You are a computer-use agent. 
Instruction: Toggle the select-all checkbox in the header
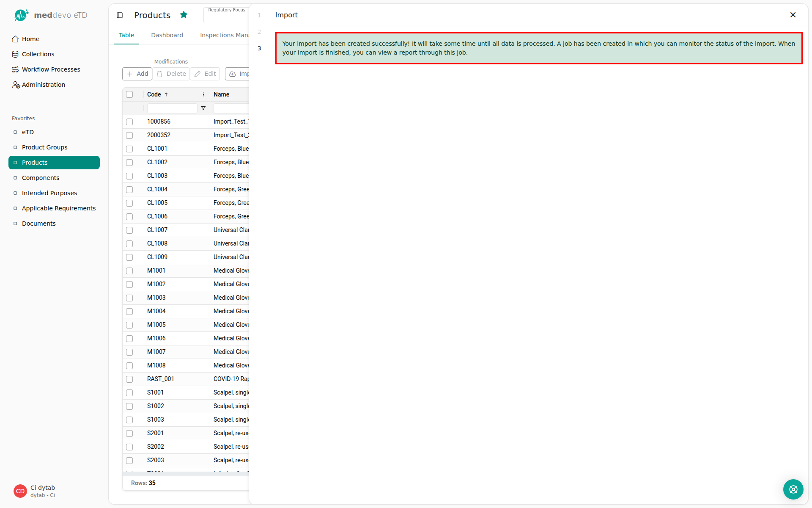click(129, 95)
